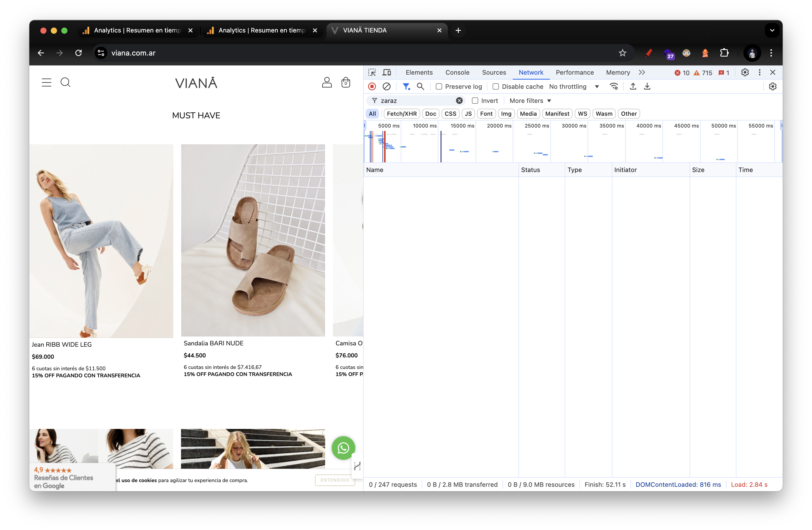Screen dimensions: 812x530
Task: Open the network conditions wifi icon
Action: coord(613,87)
